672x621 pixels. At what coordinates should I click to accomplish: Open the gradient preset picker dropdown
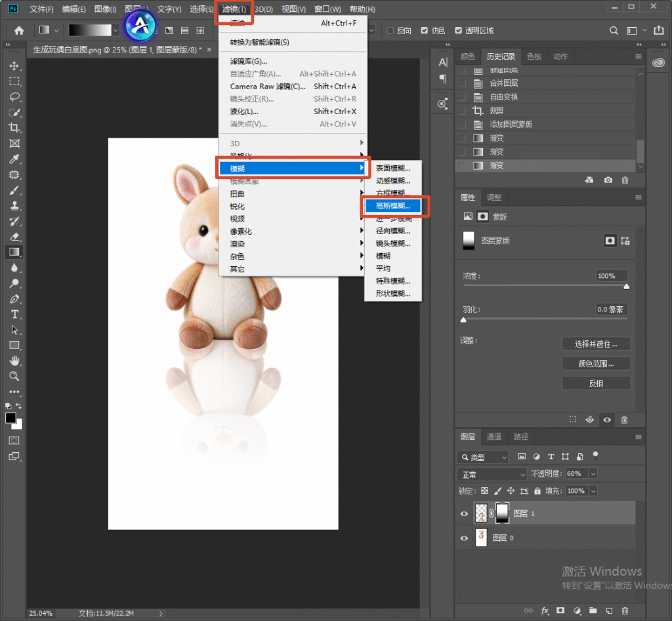point(115,30)
